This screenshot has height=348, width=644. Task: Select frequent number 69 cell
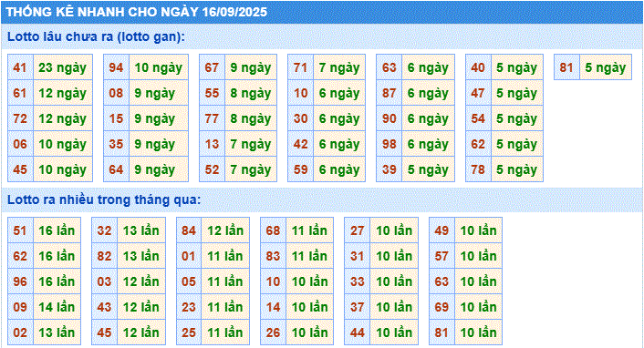pos(441,307)
